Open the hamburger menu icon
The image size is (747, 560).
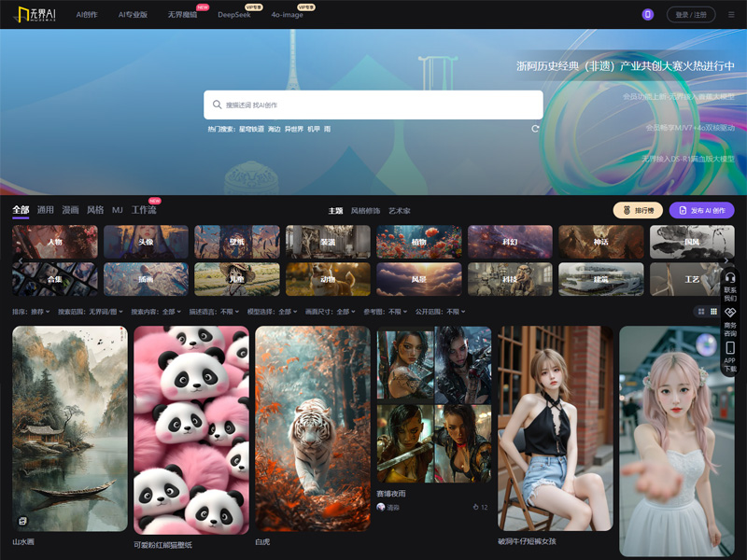(x=731, y=15)
